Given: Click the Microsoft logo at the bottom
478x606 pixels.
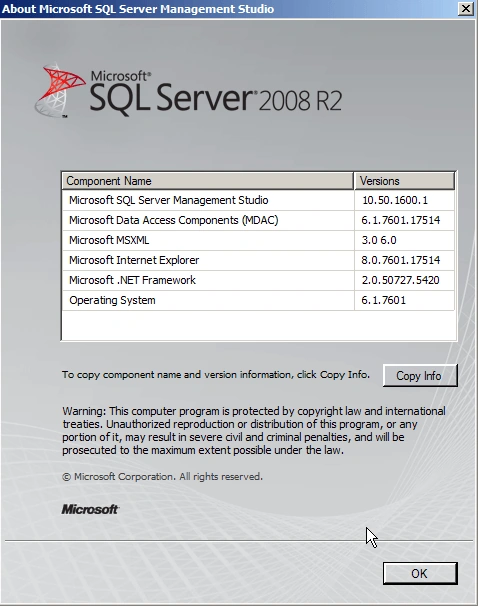Looking at the screenshot, I should (90, 509).
